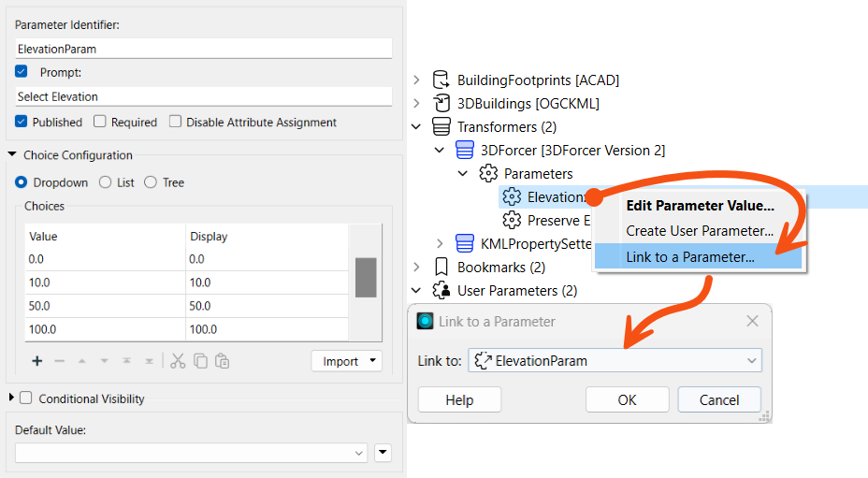
Task: Enable the Required checkbox
Action: [100, 122]
